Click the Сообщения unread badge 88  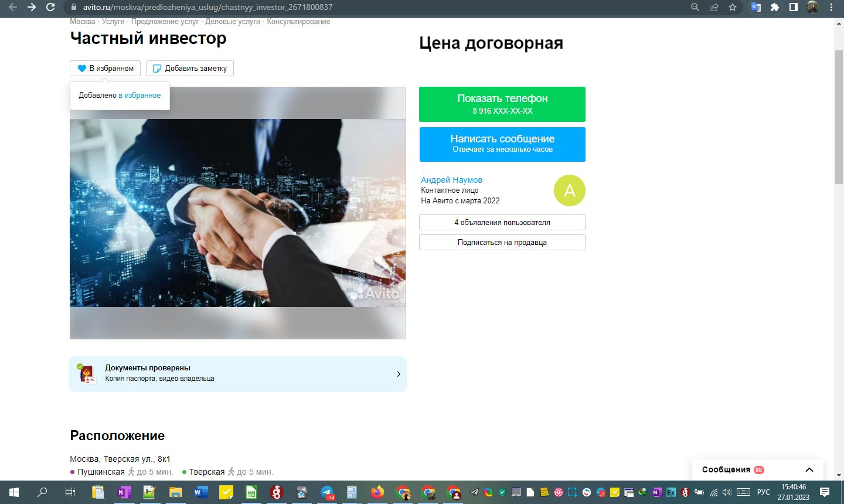[x=759, y=469]
